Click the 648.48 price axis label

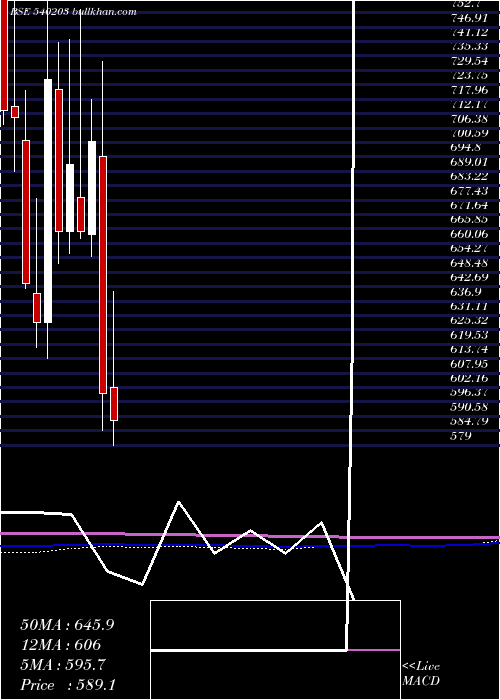pos(470,263)
